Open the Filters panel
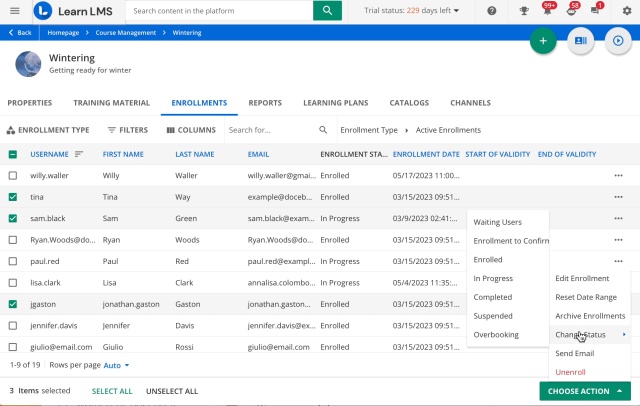The width and height of the screenshot is (640, 406). point(126,130)
